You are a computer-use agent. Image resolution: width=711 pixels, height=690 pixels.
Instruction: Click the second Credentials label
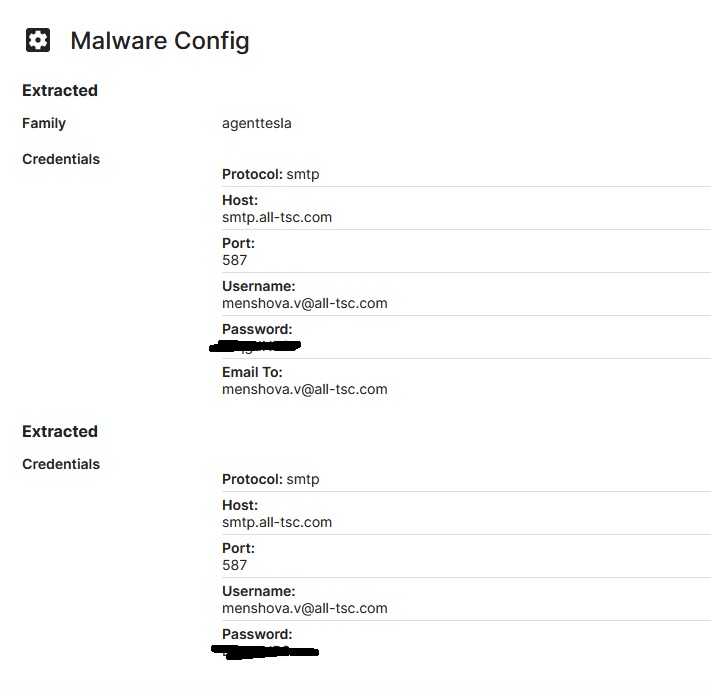(61, 464)
